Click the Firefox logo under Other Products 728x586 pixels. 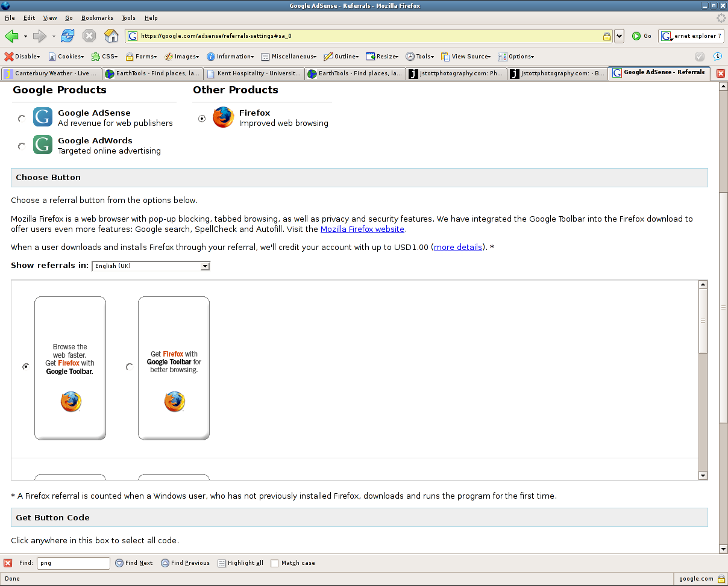[223, 117]
